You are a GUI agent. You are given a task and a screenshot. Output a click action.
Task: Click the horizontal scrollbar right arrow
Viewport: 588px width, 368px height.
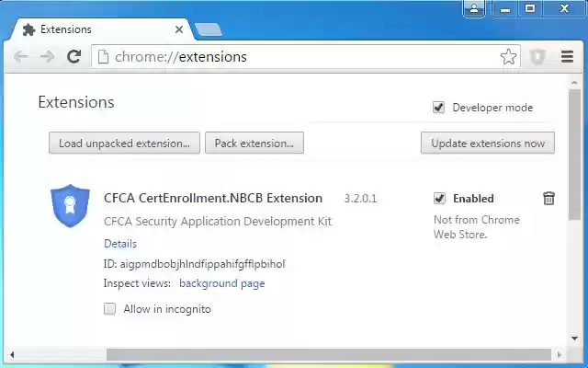pos(560,354)
